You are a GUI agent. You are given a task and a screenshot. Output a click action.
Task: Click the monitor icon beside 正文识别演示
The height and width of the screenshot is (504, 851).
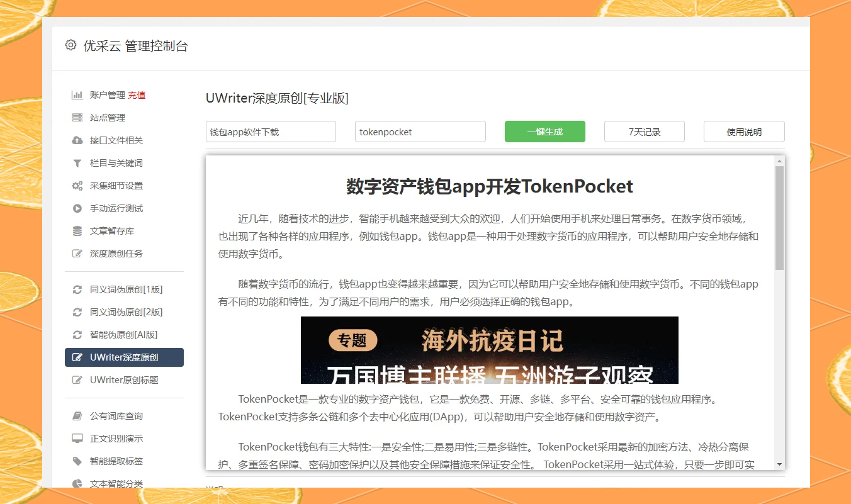point(77,439)
